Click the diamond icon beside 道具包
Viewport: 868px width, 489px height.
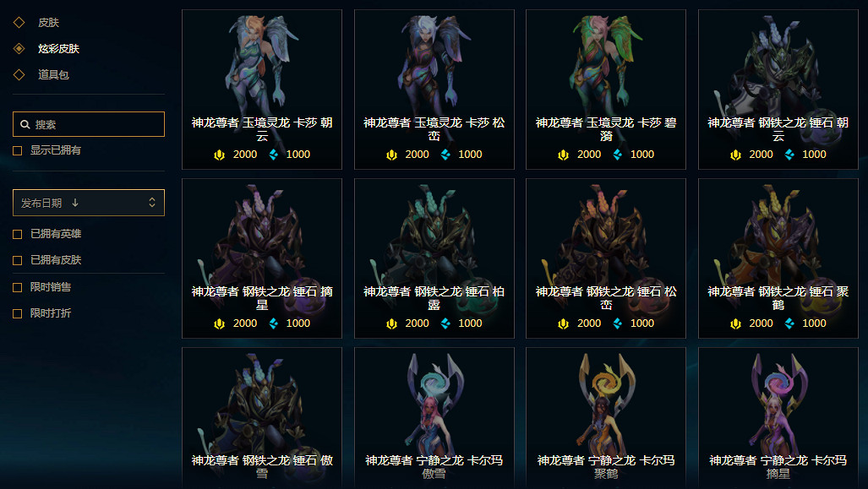pos(19,74)
